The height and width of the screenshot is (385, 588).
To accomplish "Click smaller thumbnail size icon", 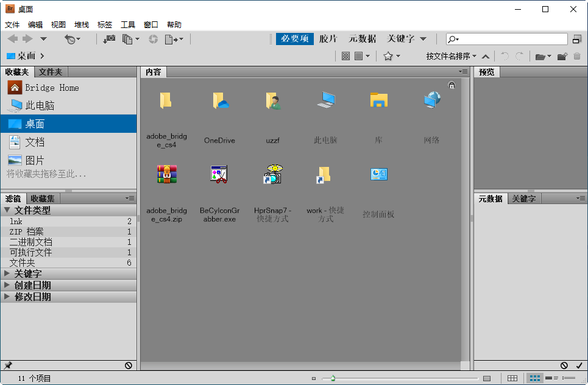I will (x=314, y=378).
